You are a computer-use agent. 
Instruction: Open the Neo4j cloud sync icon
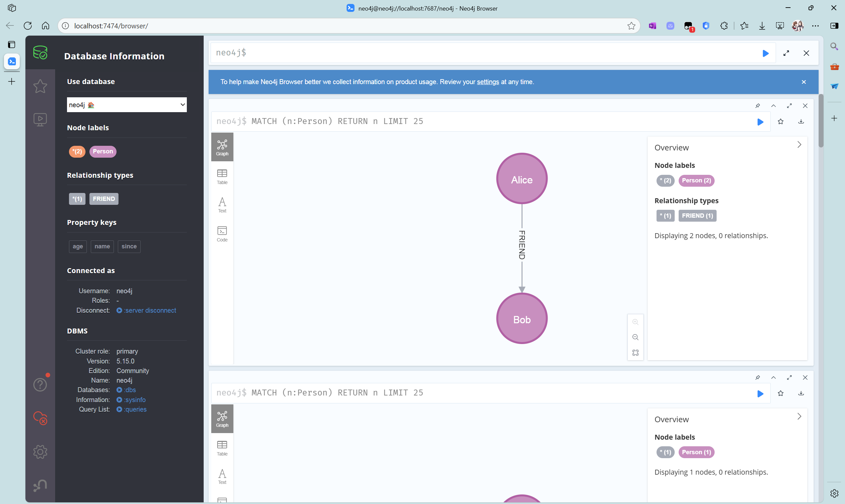(x=40, y=418)
